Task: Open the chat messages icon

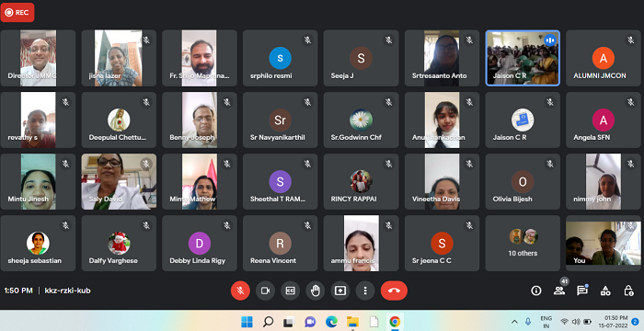Action: pos(582,291)
